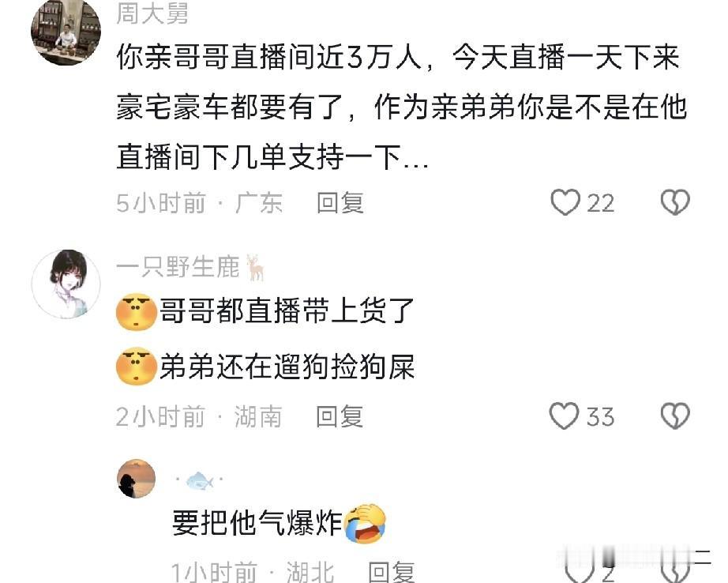Dislike 一只野生鹿's comment with broken heart

675,416
